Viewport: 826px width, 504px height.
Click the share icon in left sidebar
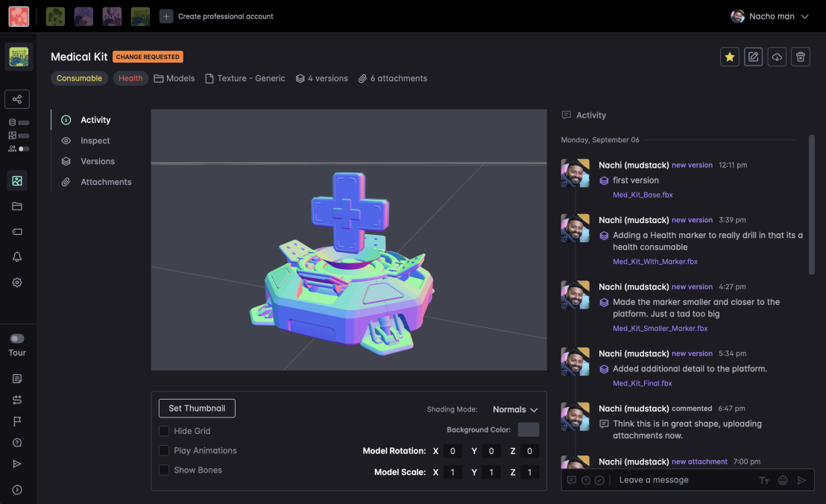[x=17, y=99]
